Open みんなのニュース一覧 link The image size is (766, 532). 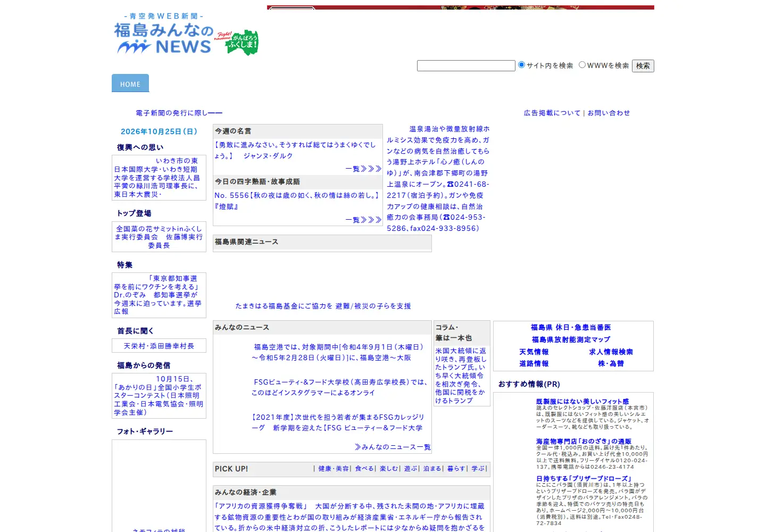click(x=393, y=447)
